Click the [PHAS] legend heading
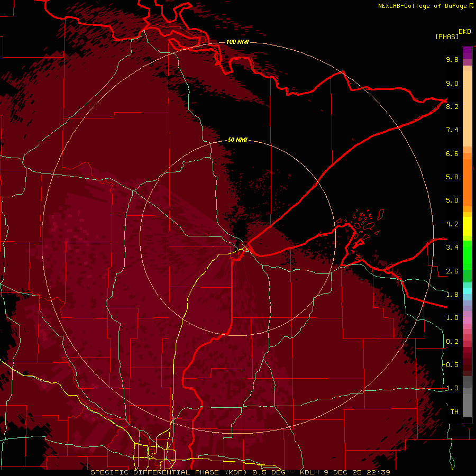The image size is (476, 476). coord(447,36)
